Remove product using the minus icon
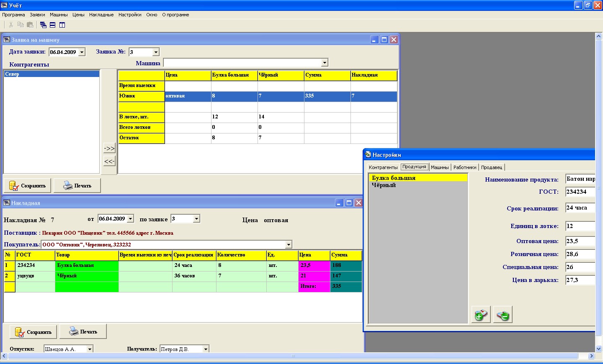 (x=502, y=315)
